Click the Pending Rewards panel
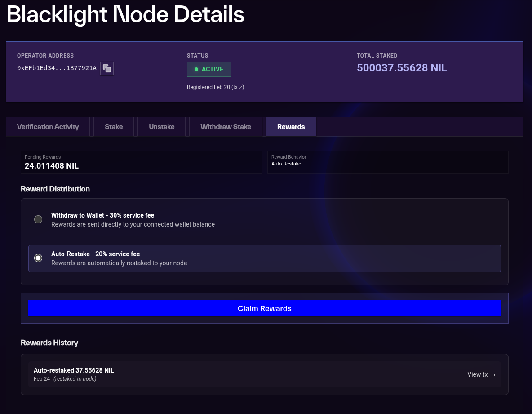532x414 pixels. coord(141,162)
